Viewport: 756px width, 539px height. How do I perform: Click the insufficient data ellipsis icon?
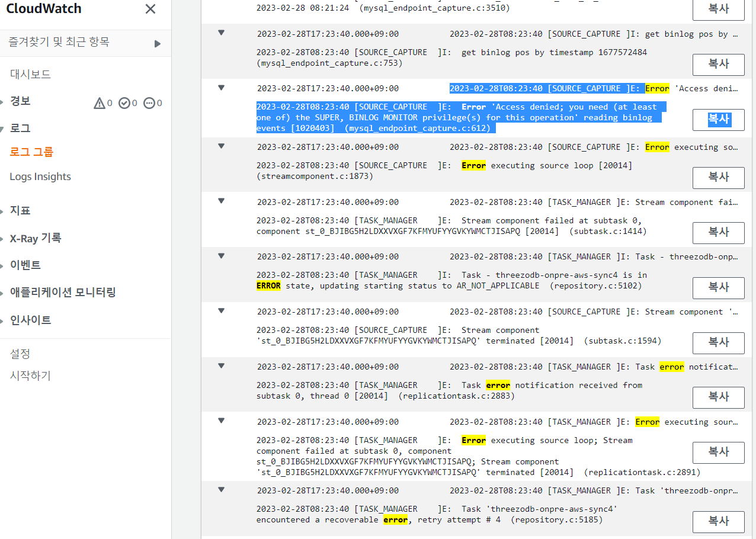(x=149, y=103)
